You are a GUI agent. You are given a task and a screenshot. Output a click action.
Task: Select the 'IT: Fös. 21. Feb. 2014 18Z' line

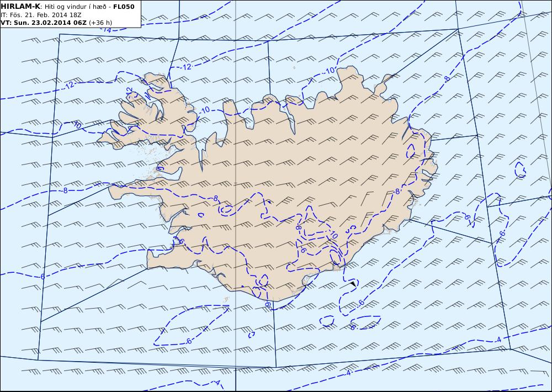pyautogui.click(x=40, y=15)
